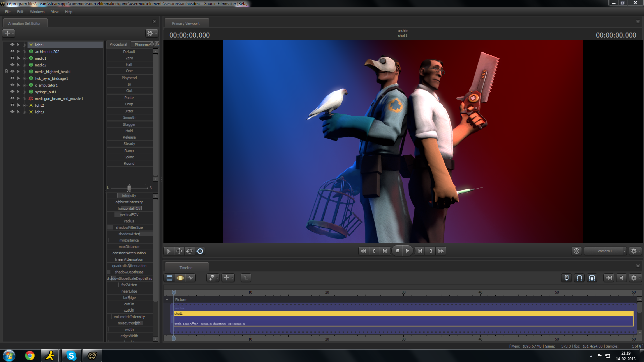The image size is (644, 362).
Task: Select the rotate manipulator tool in viewport
Action: [x=190, y=251]
